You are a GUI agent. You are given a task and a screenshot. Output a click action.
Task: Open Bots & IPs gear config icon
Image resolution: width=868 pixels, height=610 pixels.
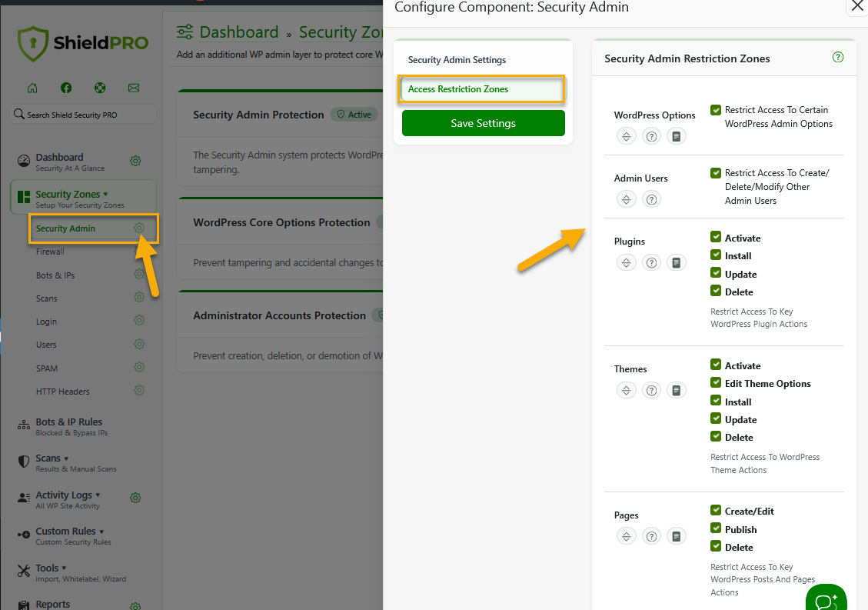(x=139, y=274)
